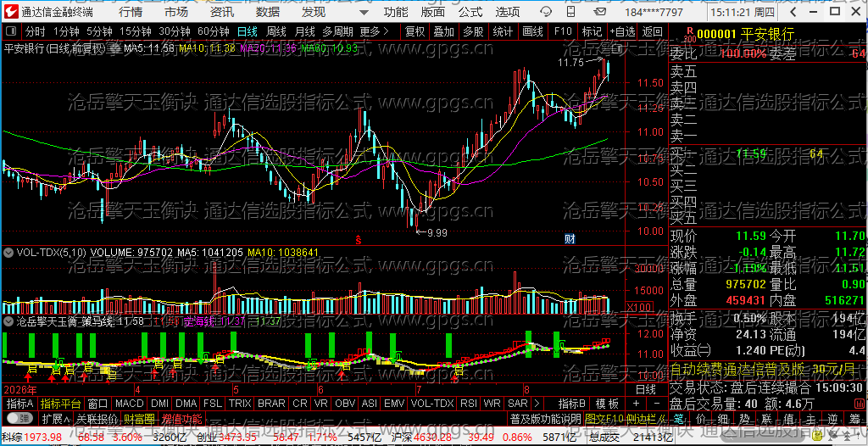Click the 窗口 indicator window button
Image resolution: width=868 pixels, height=446 pixels.
pyautogui.click(x=98, y=404)
